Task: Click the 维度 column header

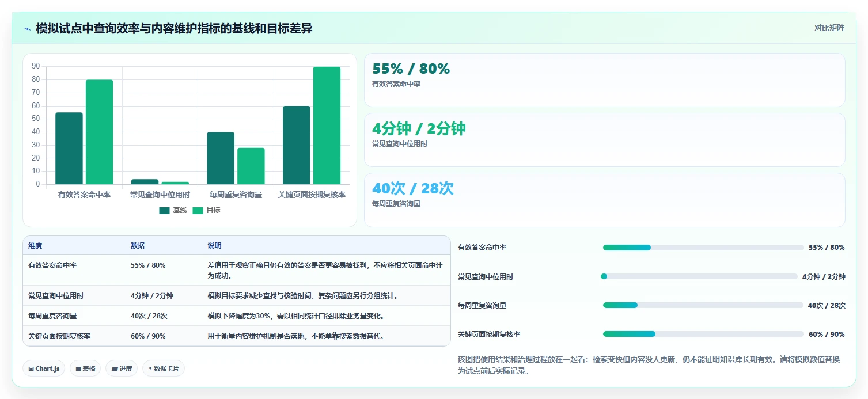Action: click(35, 246)
